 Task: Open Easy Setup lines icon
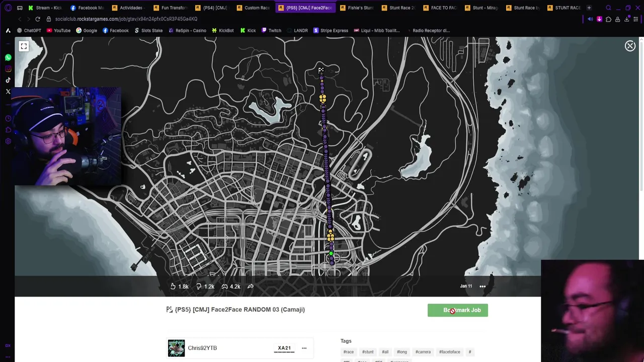click(636, 19)
